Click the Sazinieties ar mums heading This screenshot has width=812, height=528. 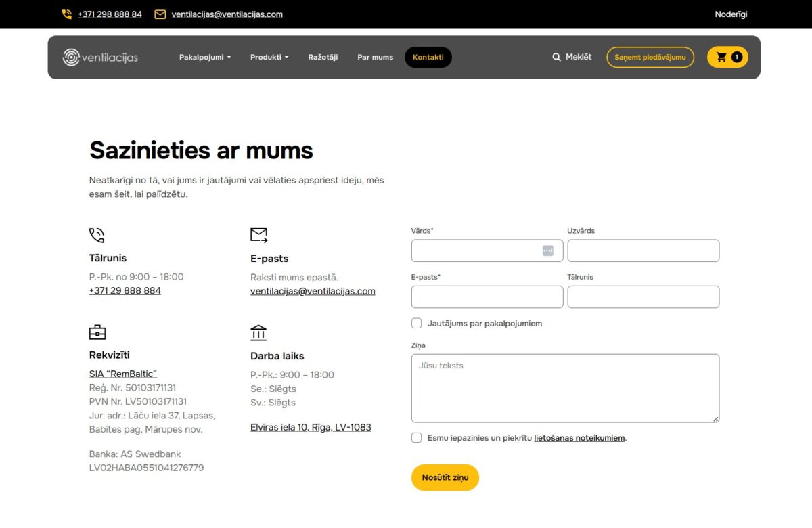click(201, 150)
